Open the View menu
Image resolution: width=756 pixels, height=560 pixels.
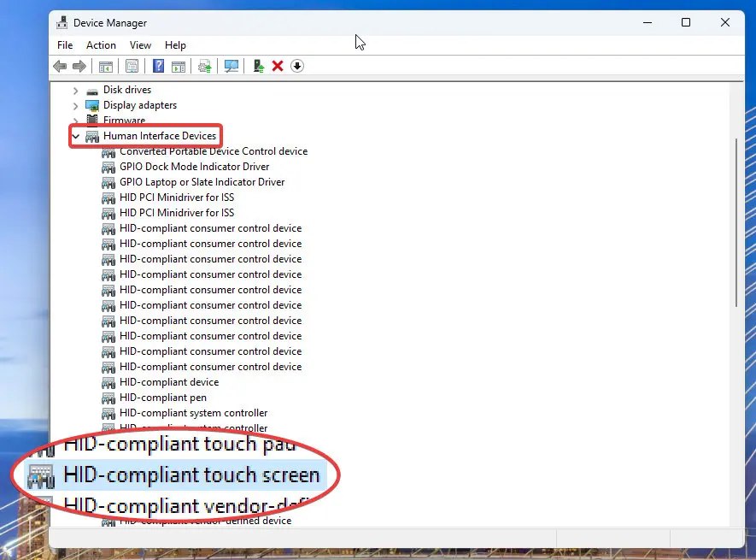(x=140, y=45)
